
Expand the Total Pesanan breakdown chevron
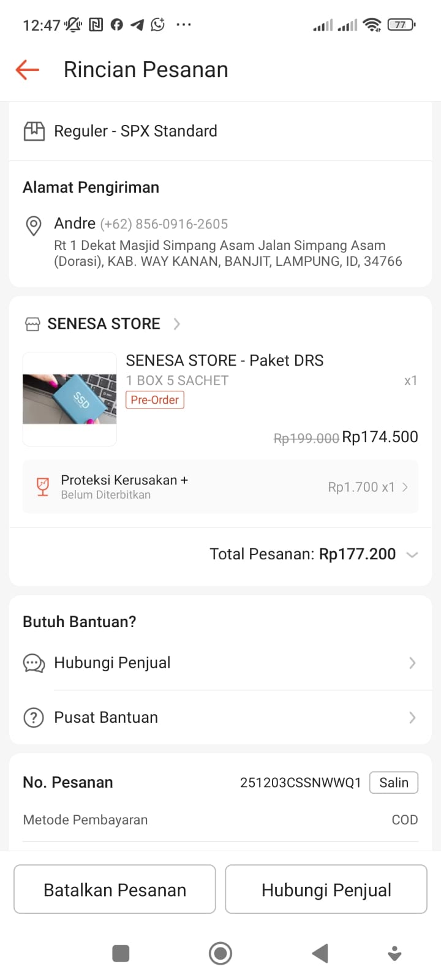point(412,555)
